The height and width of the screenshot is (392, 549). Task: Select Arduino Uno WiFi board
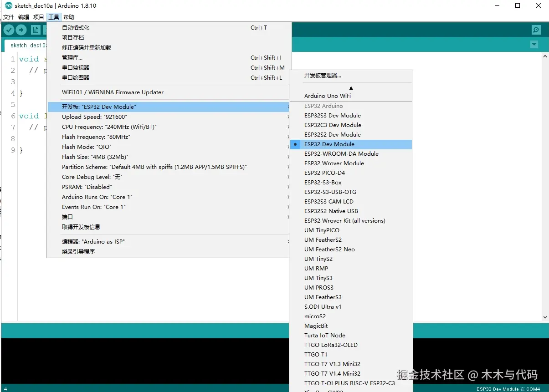[351, 96]
